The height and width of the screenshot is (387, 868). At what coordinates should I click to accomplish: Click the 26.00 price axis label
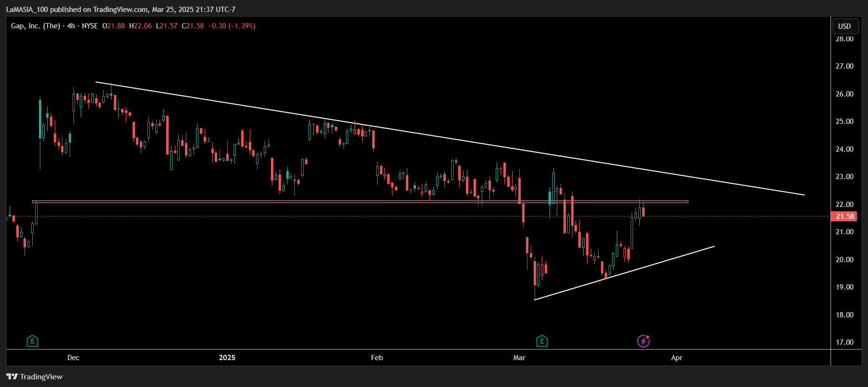point(844,94)
